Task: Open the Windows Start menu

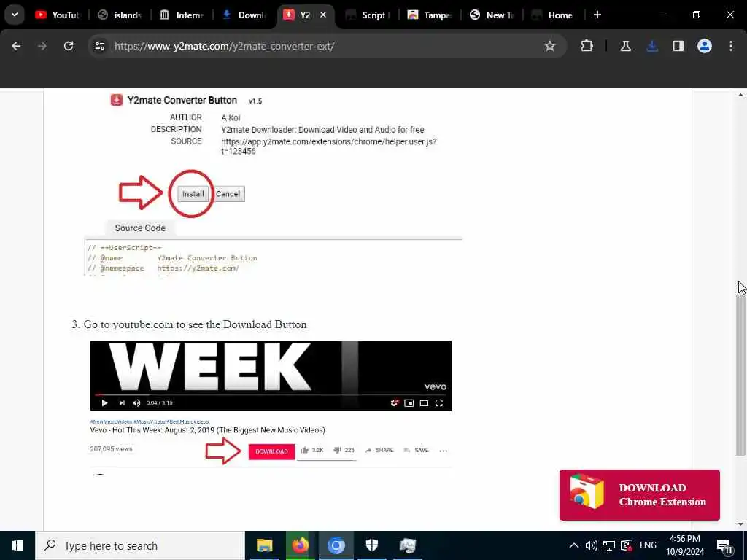Action: tap(18, 545)
